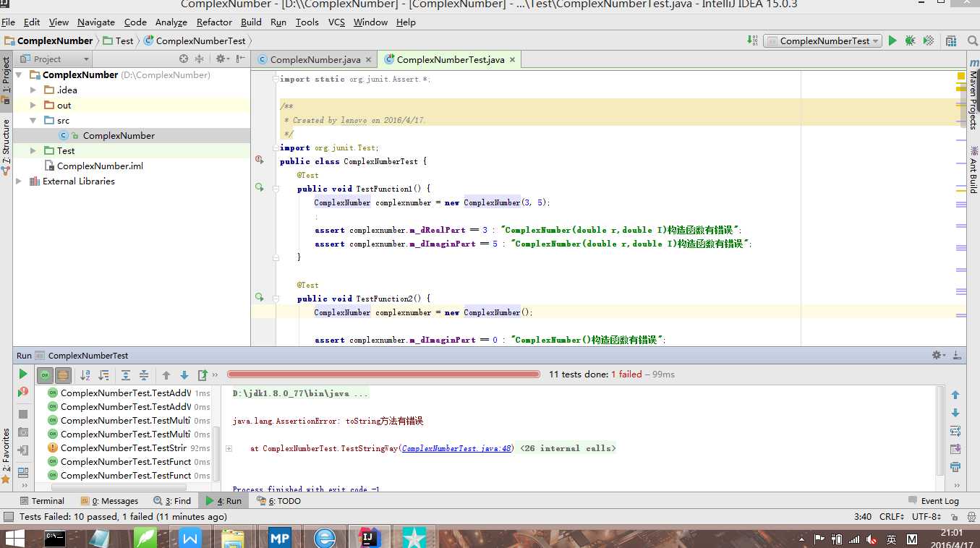Expand the Test folder in project tree
The width and height of the screenshot is (980, 548).
33,151
